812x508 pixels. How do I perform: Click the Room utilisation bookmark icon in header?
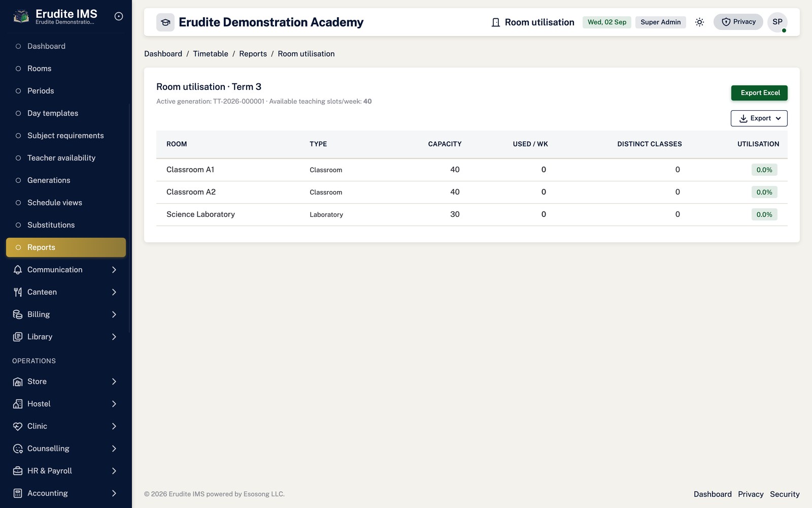click(496, 22)
